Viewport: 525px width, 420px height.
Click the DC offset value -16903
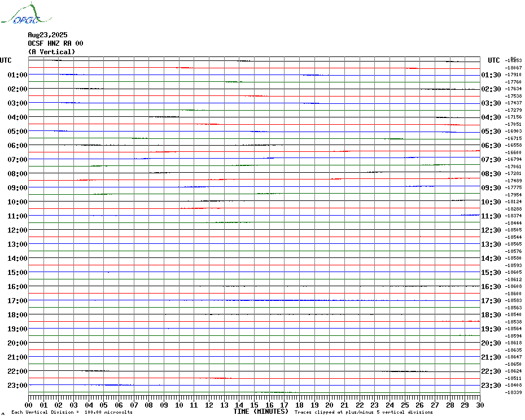pyautogui.click(x=513, y=132)
